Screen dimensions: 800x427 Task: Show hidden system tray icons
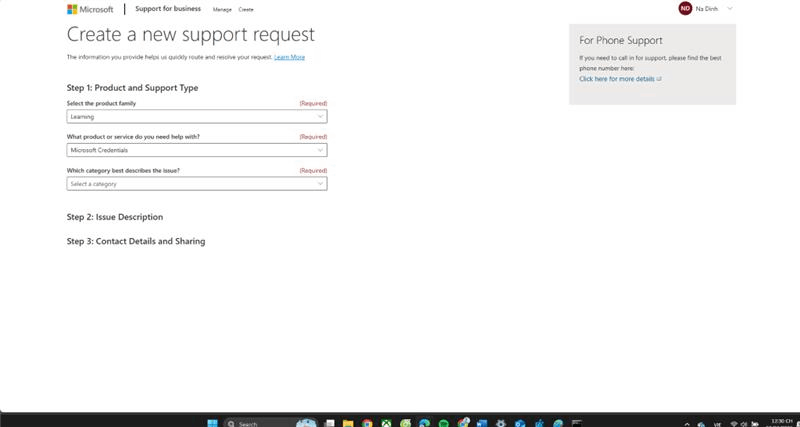point(687,424)
